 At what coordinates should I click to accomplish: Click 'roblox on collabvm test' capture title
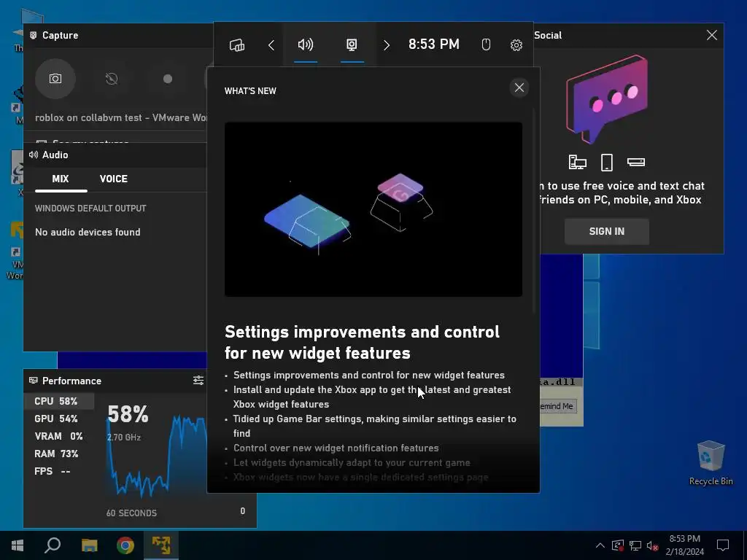(x=120, y=117)
